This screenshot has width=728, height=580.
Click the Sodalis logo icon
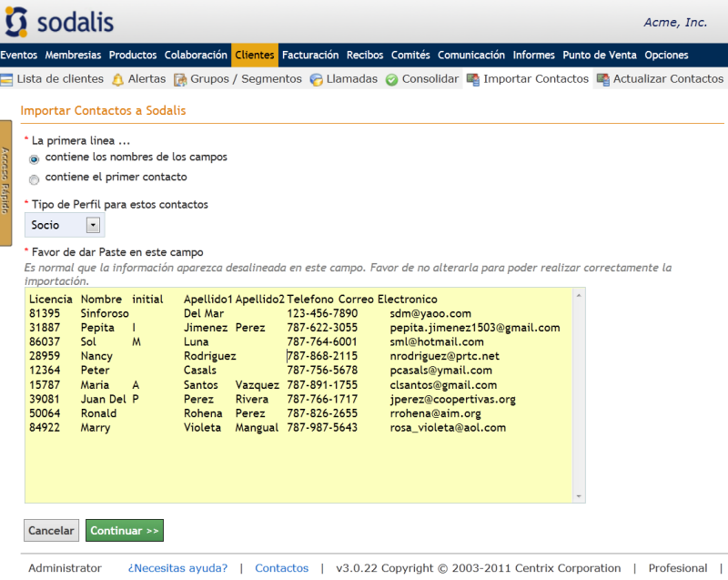(17, 21)
